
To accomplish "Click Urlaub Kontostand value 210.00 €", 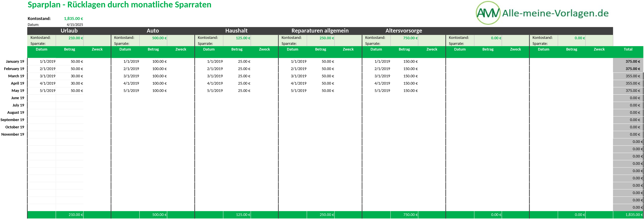I will click(76, 38).
